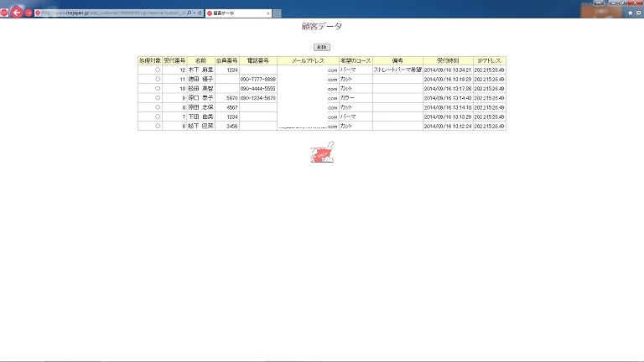The height and width of the screenshot is (362, 644).
Task: Go back with the browser back arrow
Action: pyautogui.click(x=17, y=13)
